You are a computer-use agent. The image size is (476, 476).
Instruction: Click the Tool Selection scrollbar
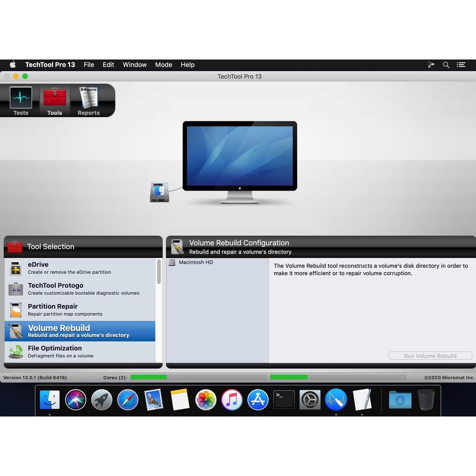159,272
